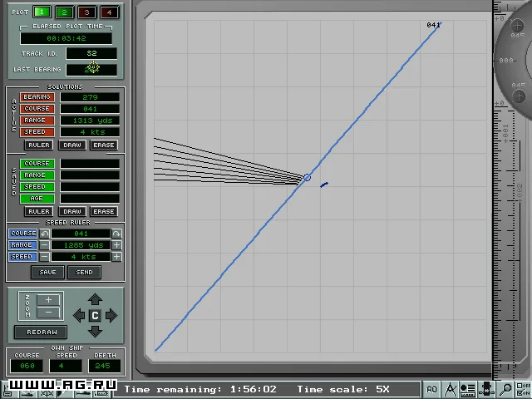Click the SEND solution button
532x399 pixels.
tap(84, 272)
